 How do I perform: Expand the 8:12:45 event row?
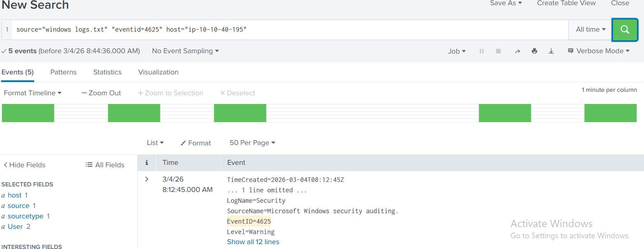tap(147, 179)
